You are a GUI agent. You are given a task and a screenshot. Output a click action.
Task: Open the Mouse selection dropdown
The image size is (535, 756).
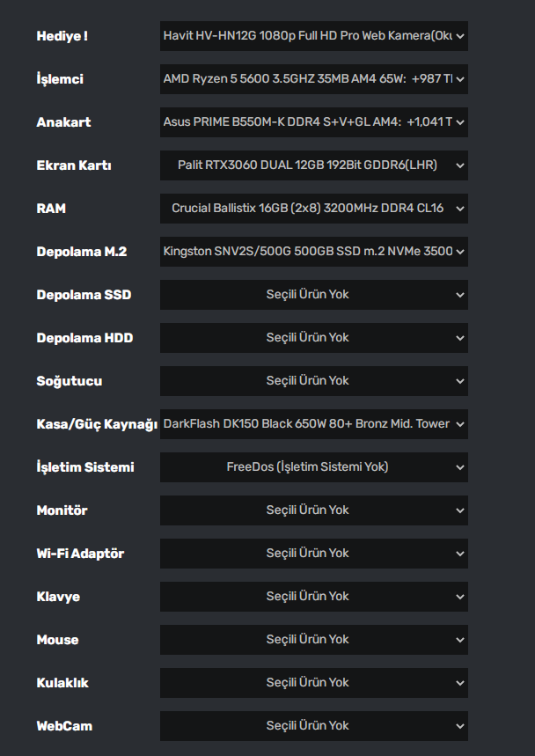[x=313, y=640]
